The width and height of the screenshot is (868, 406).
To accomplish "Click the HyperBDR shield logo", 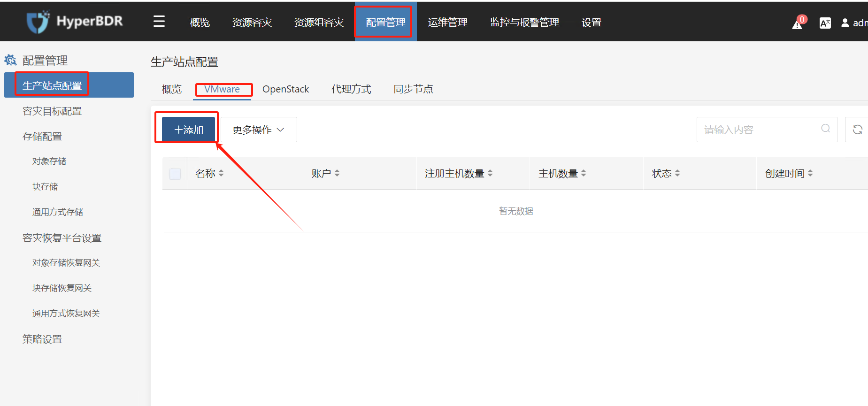I will click(x=38, y=22).
